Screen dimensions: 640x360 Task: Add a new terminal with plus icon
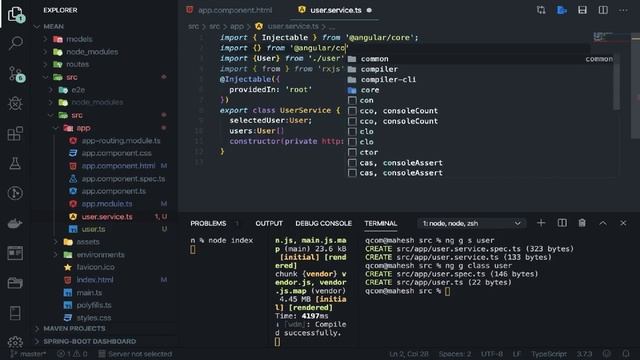541,223
